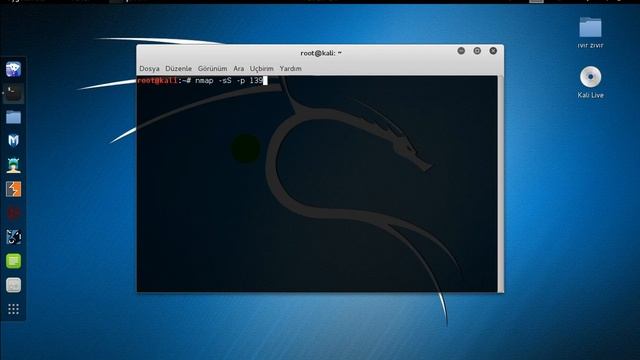640x360 pixels.
Task: Open the grey tweak tool icon in dock
Action: coord(13,285)
